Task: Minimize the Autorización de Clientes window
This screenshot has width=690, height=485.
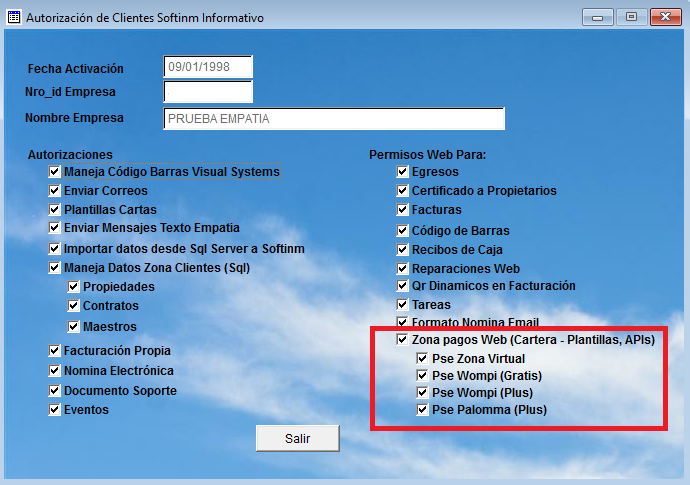Action: tap(598, 17)
